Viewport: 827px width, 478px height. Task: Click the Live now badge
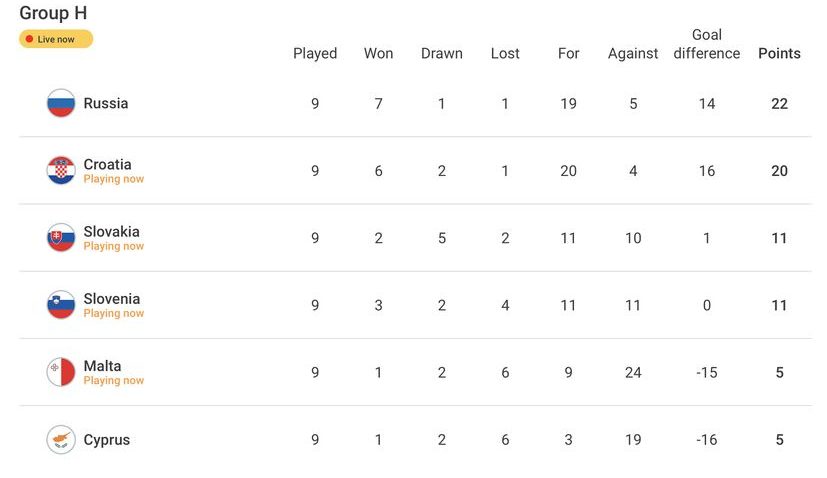(56, 39)
